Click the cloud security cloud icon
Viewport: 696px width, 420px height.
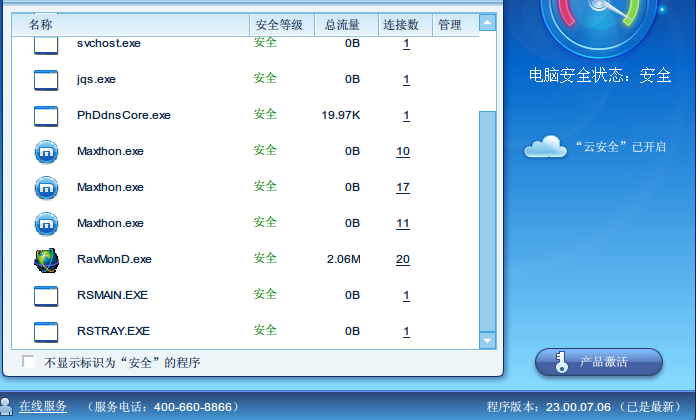click(546, 147)
